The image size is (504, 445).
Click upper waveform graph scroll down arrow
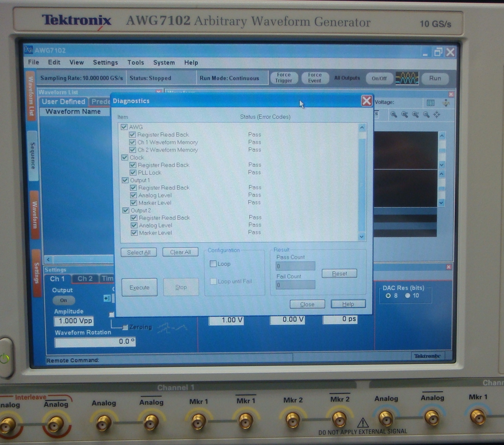click(442, 165)
